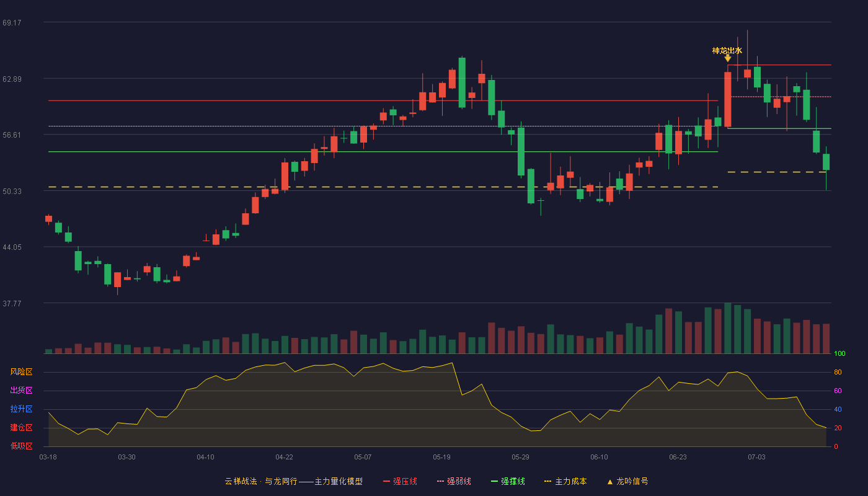Click the indicator scale value 100
Screen dimensions: 868x496
839,353
